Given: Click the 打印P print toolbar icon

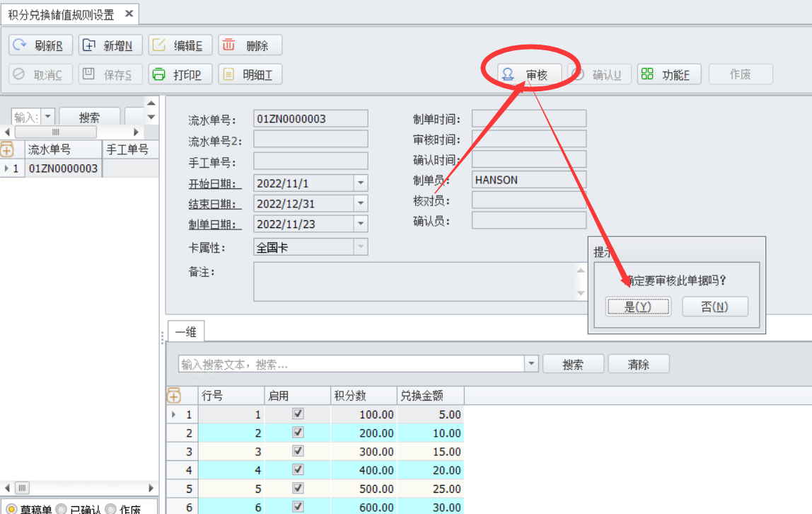Looking at the screenshot, I should [160, 74].
